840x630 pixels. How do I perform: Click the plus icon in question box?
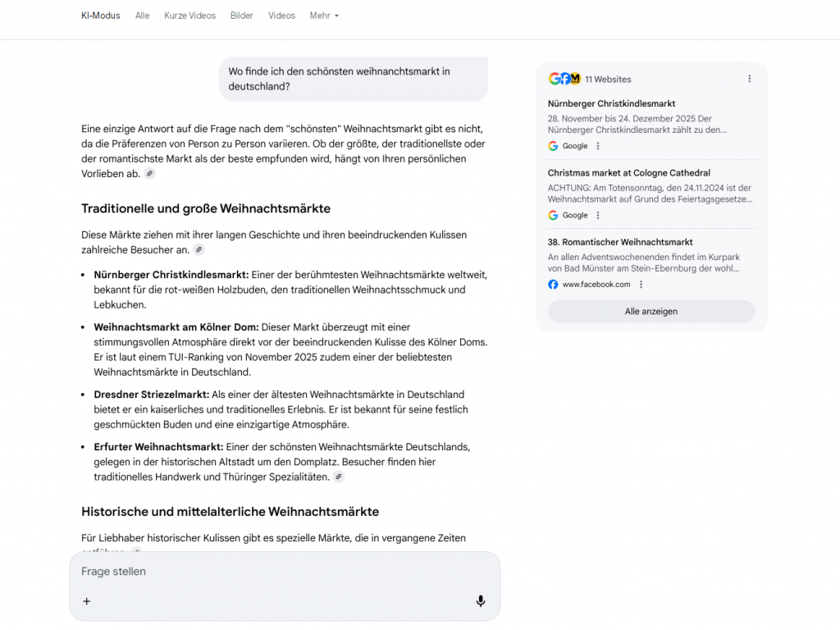coord(87,601)
